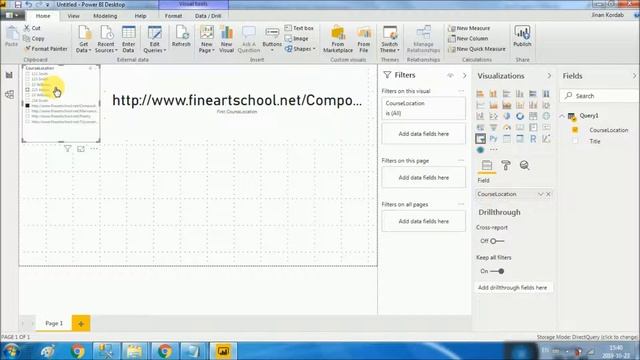
Task: Open the Get Data dropdown
Action: [x=84, y=39]
